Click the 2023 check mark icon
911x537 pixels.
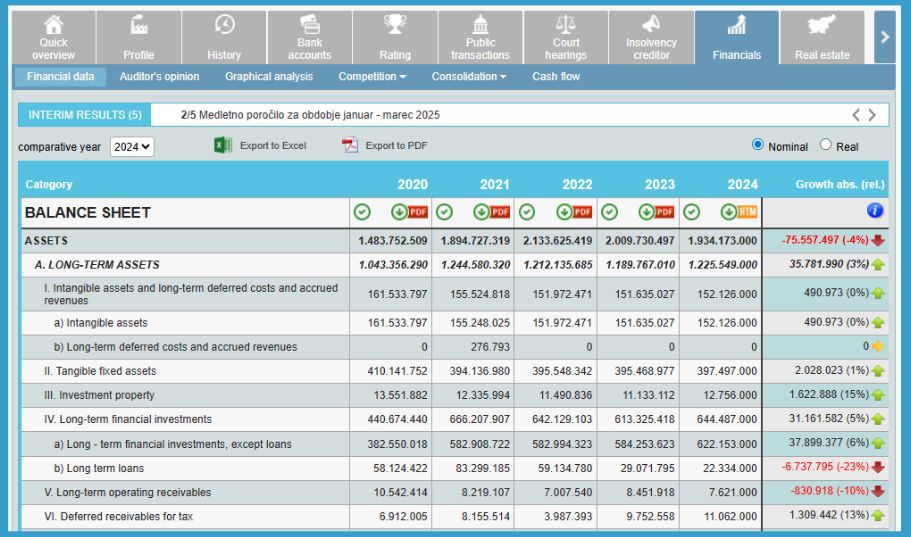pos(609,212)
